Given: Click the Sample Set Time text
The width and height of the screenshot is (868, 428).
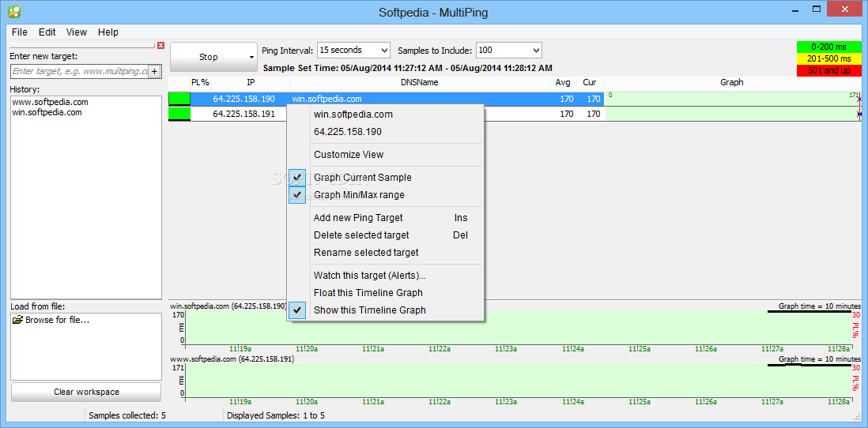Looking at the screenshot, I should click(408, 68).
